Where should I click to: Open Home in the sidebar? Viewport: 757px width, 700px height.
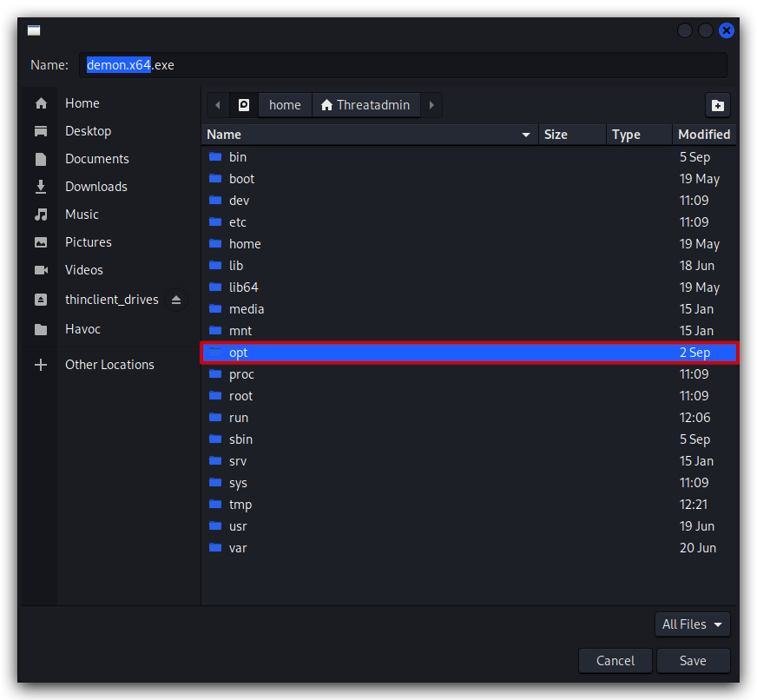click(x=82, y=103)
